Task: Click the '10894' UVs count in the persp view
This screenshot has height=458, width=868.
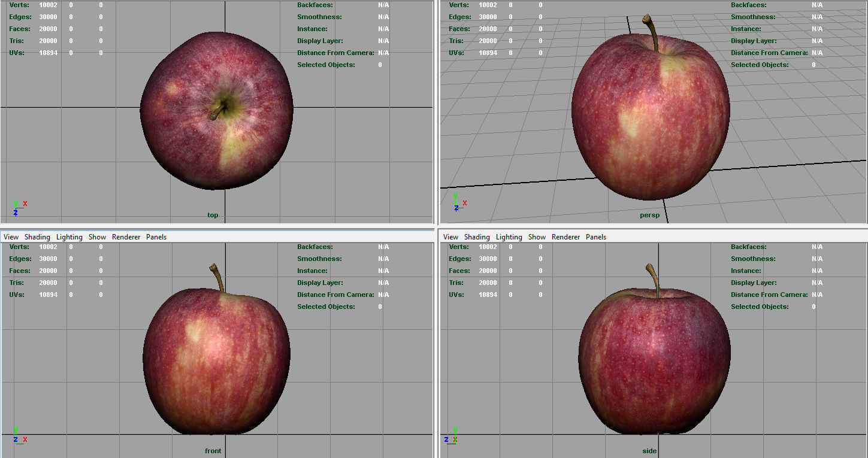Action: point(488,53)
